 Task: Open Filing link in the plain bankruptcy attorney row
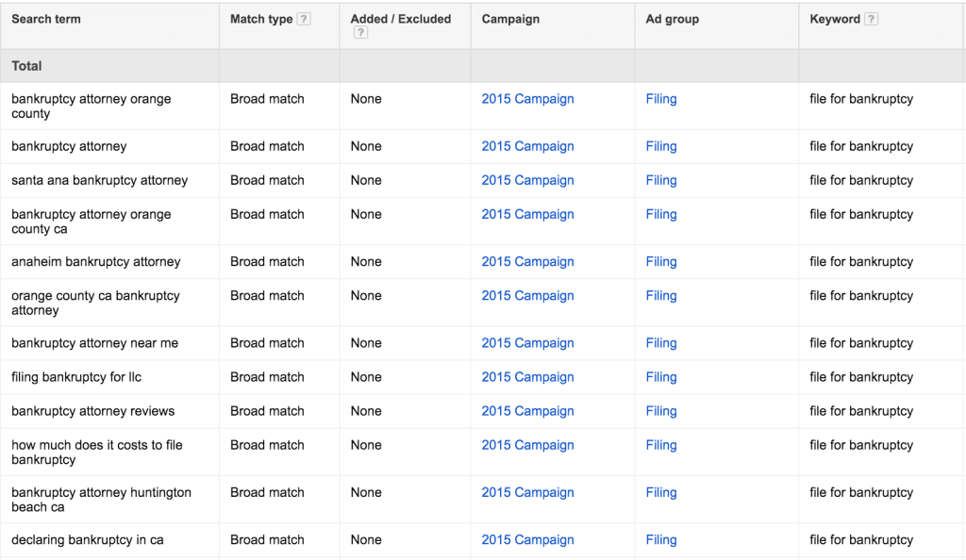(x=661, y=146)
